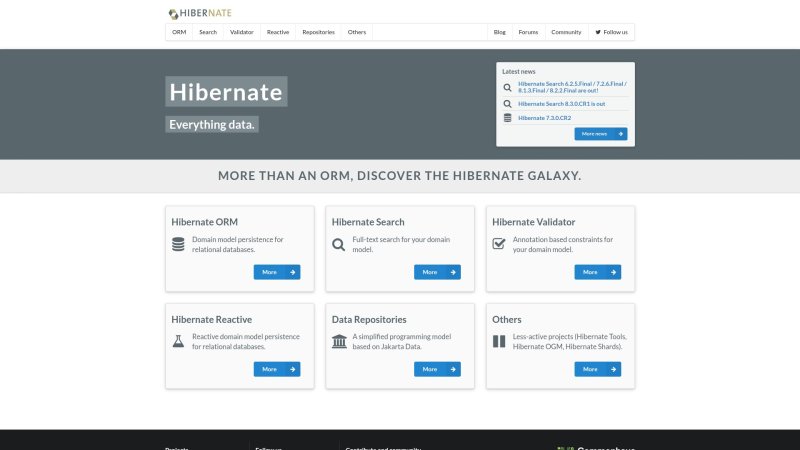The image size is (800, 450).
Task: Open Hibernate Search 6.2.5.Final news link
Action: pyautogui.click(x=572, y=87)
